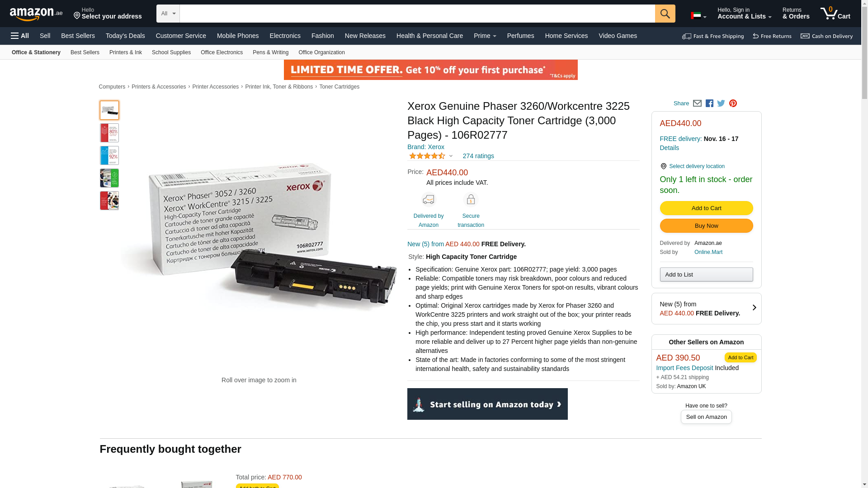Expand New (5) from offers chevron
This screenshot has width=868, height=488.
pos(754,308)
